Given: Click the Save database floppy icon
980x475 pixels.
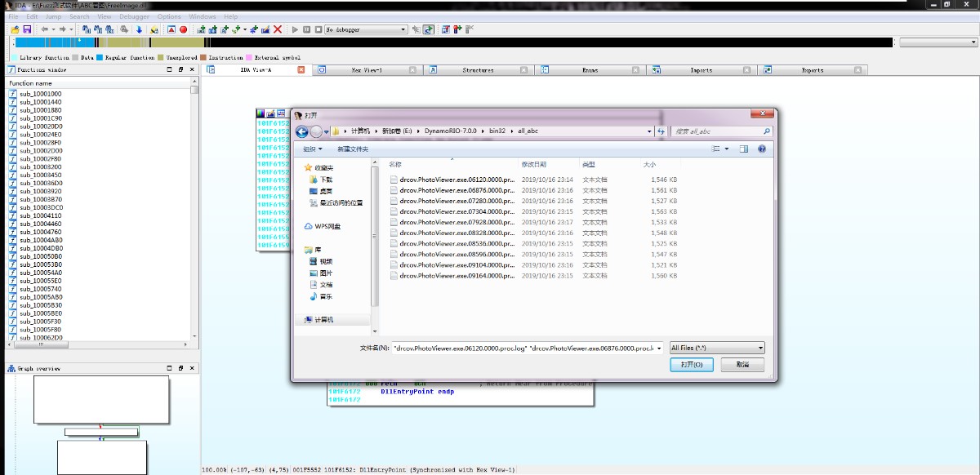Looking at the screenshot, I should 27,29.
